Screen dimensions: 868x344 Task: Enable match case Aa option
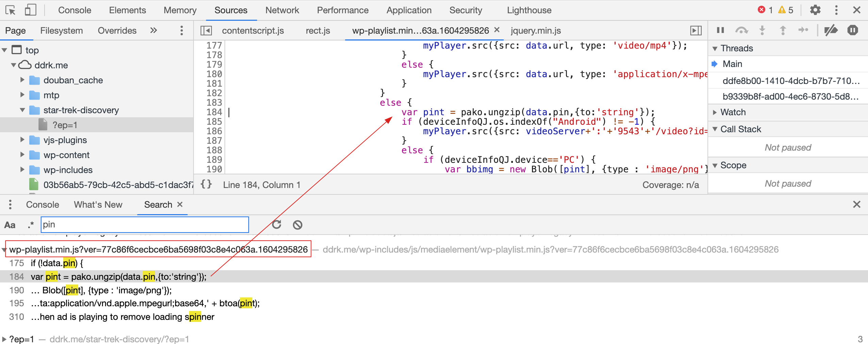(10, 225)
